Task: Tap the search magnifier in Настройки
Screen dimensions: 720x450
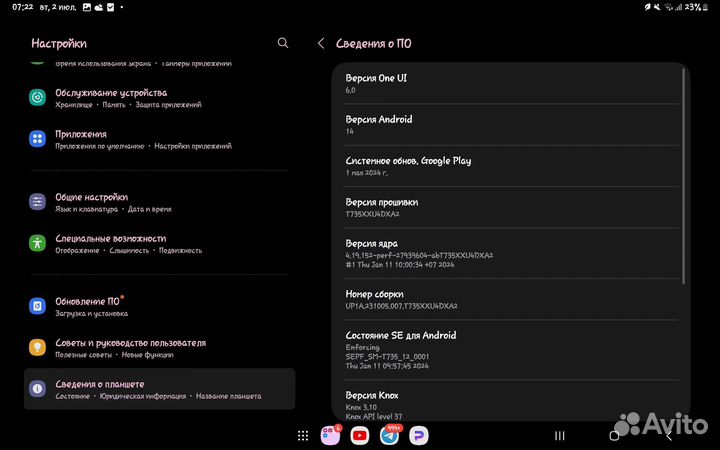Action: pos(283,43)
